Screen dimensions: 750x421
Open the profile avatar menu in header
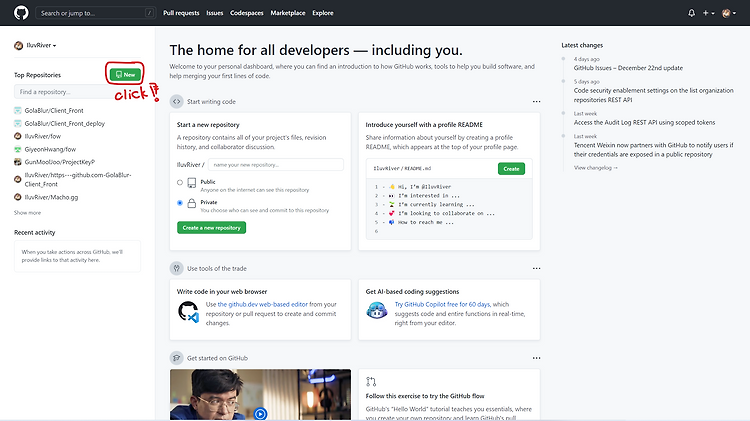coord(729,13)
